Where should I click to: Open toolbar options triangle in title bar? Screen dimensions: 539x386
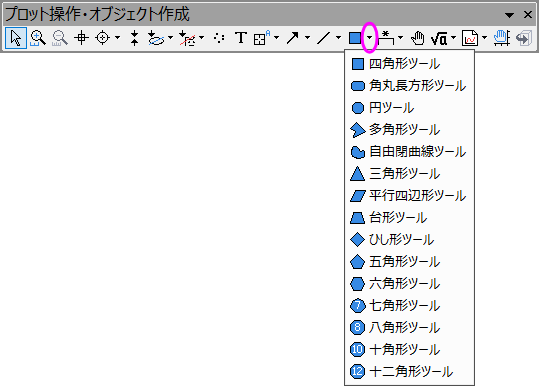(509, 15)
